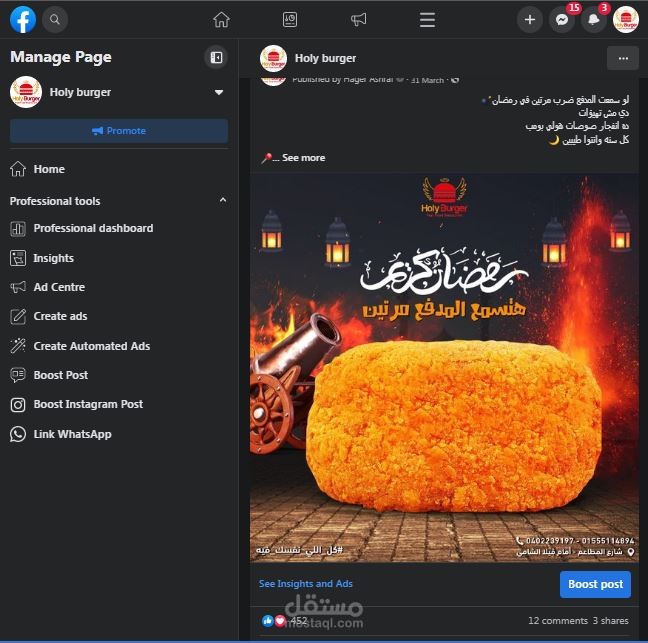Click the Create ads pencil icon
This screenshot has height=643, width=648.
(18, 317)
